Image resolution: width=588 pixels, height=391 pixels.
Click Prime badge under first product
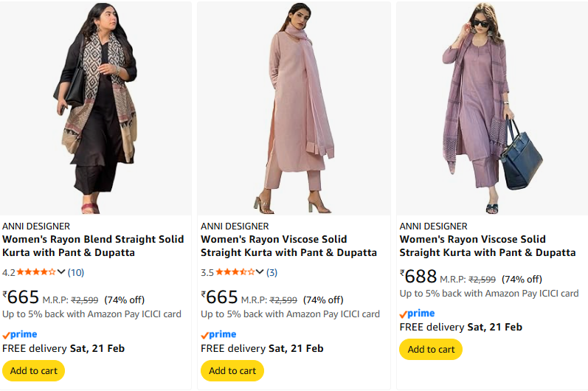(20, 334)
